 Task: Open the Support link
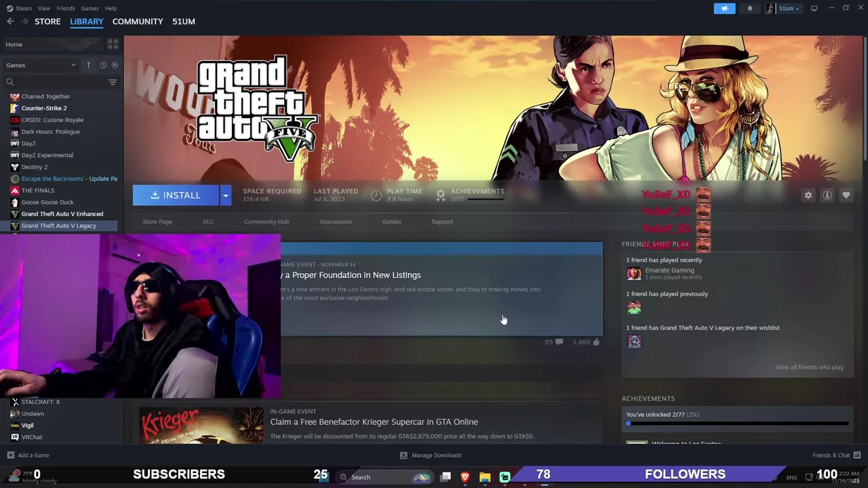[x=442, y=222]
